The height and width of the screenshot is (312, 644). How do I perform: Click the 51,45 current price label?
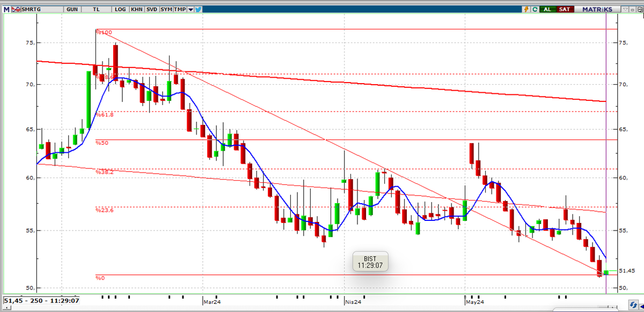627,271
